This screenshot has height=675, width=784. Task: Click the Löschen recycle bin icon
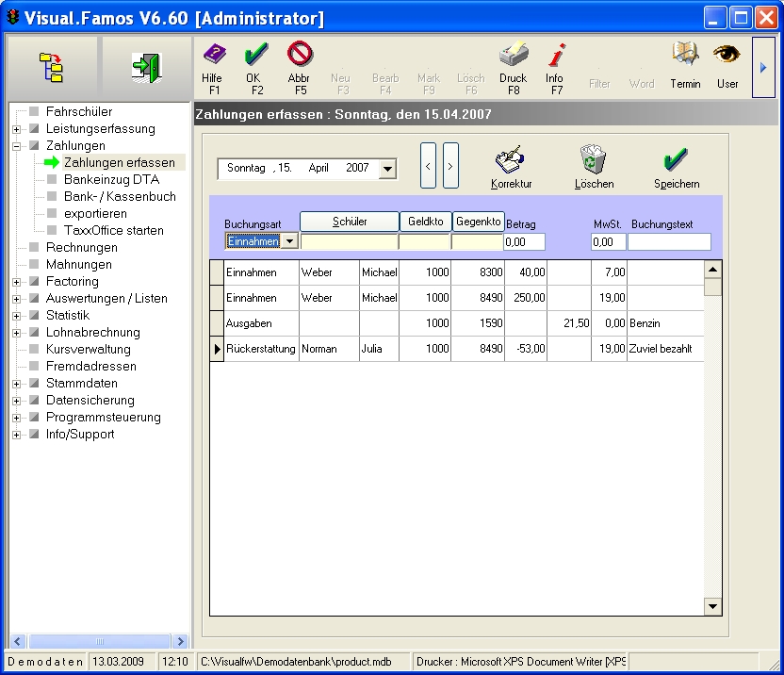click(594, 159)
